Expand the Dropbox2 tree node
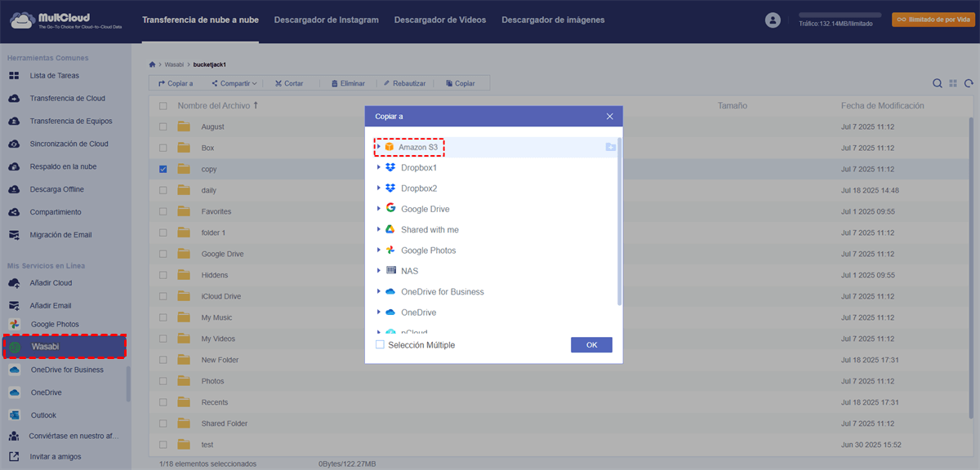This screenshot has width=980, height=470. tap(379, 188)
